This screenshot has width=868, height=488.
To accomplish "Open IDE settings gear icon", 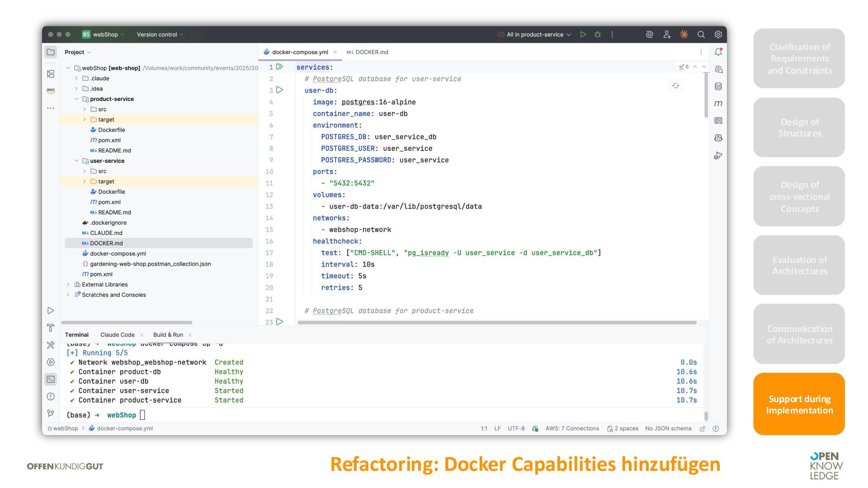I will pyautogui.click(x=718, y=34).
